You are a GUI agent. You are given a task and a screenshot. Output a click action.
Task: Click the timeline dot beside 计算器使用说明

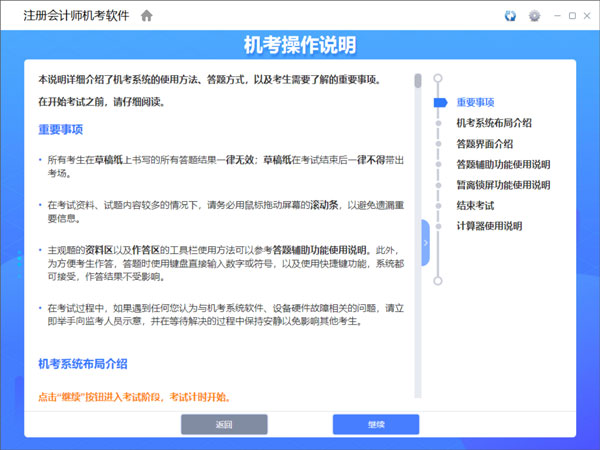coord(439,226)
